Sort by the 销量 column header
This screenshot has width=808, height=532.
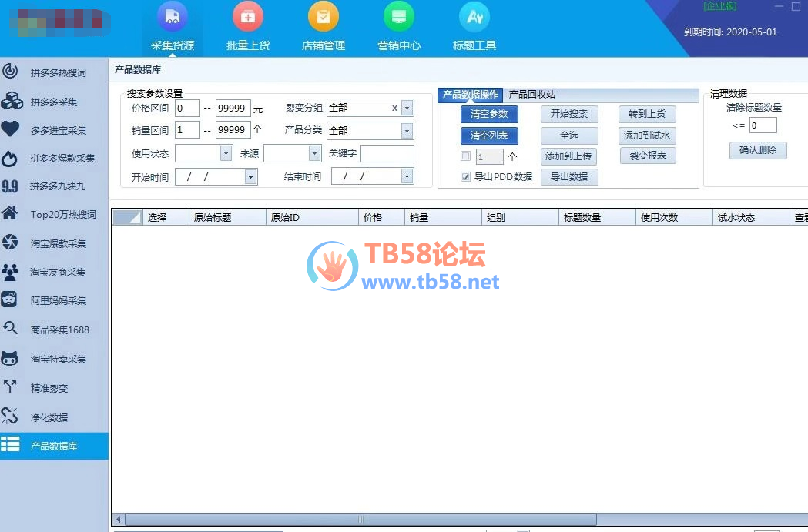tap(443, 217)
